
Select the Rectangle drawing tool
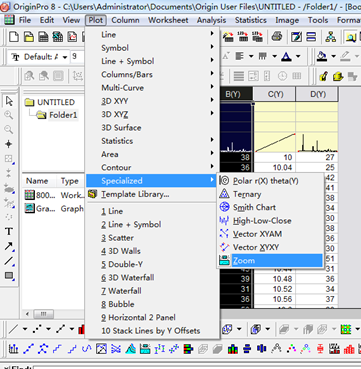pos(9,276)
